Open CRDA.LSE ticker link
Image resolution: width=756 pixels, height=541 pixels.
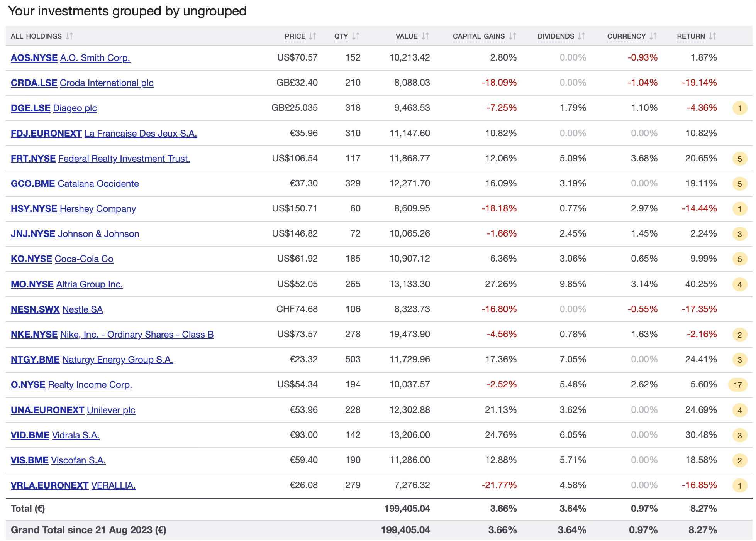34,83
